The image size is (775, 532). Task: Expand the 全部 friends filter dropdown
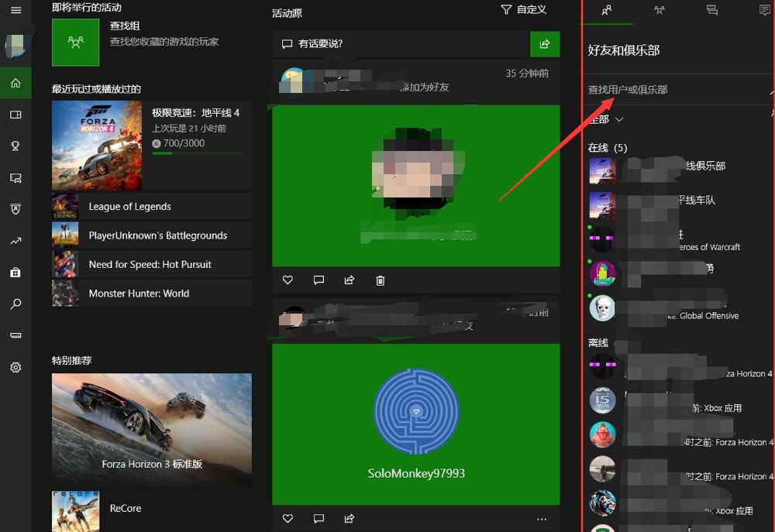coord(606,119)
